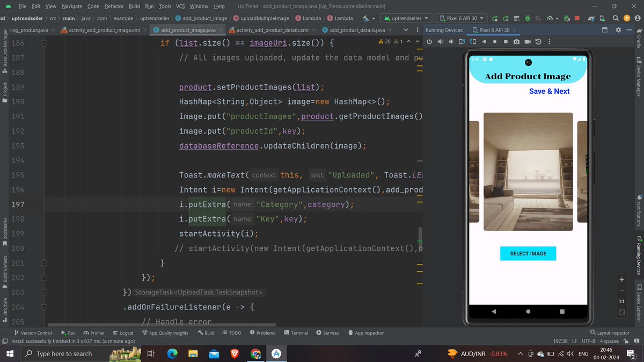Viewport: 644px width, 362px height.
Task: Open Terminal tool window
Action: point(296,333)
